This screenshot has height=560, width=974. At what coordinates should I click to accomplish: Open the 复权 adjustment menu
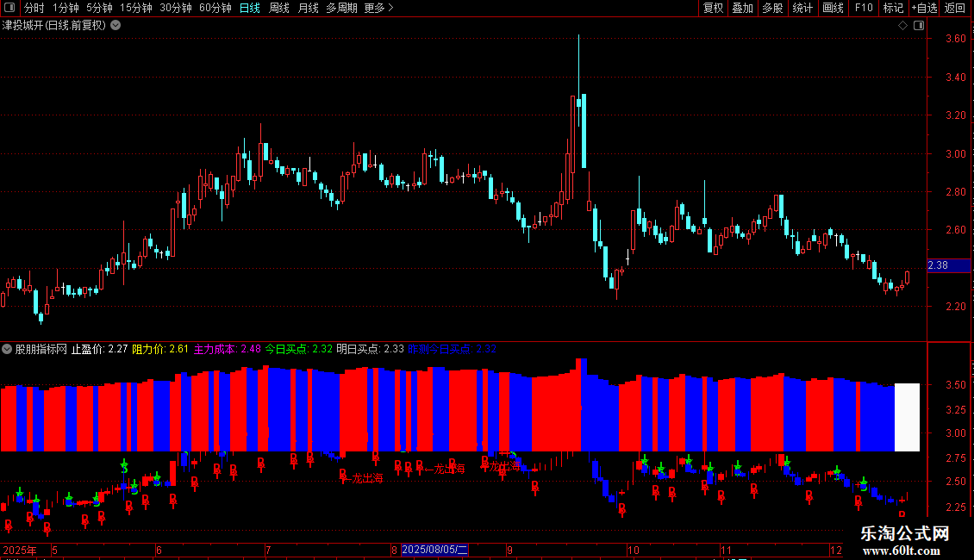point(713,8)
